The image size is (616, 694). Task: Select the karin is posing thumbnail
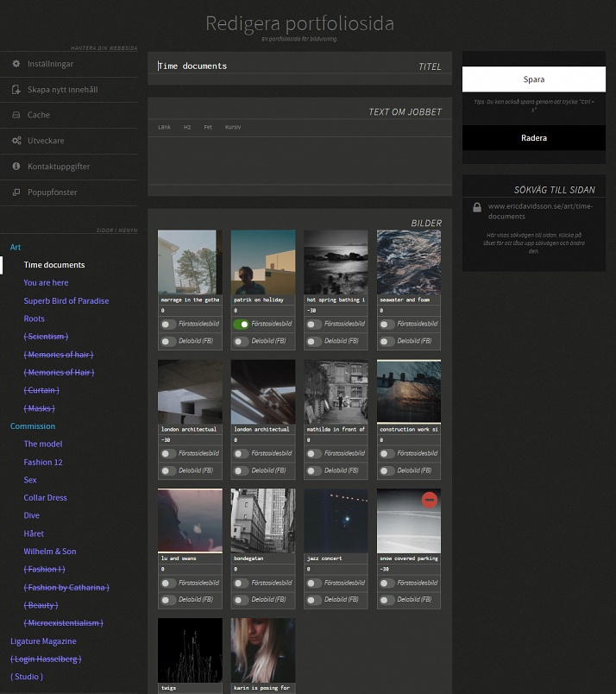[263, 650]
